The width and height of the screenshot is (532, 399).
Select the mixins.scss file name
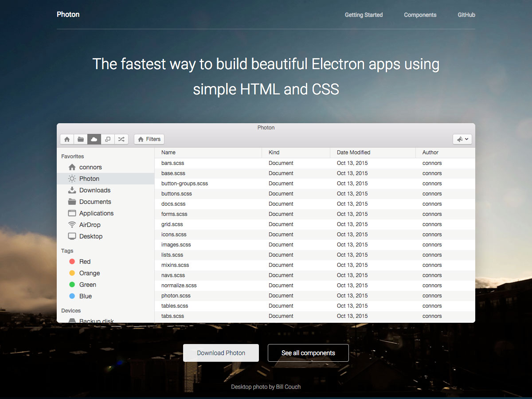pyautogui.click(x=175, y=265)
